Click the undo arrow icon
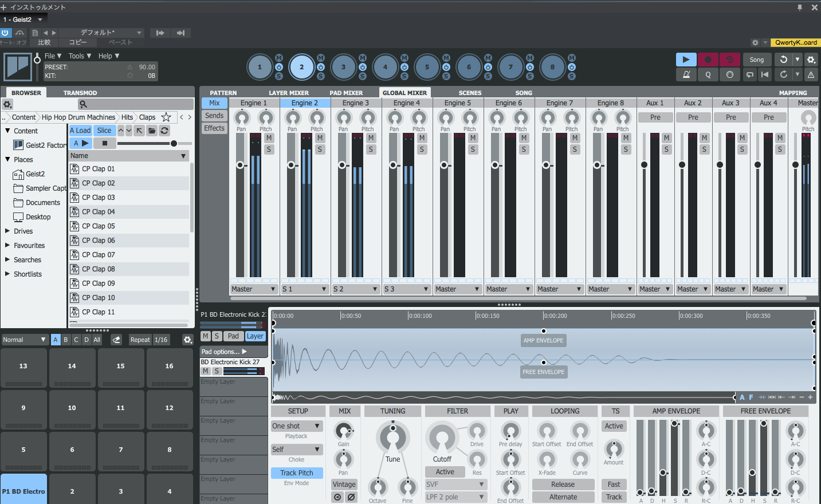 coord(783,60)
